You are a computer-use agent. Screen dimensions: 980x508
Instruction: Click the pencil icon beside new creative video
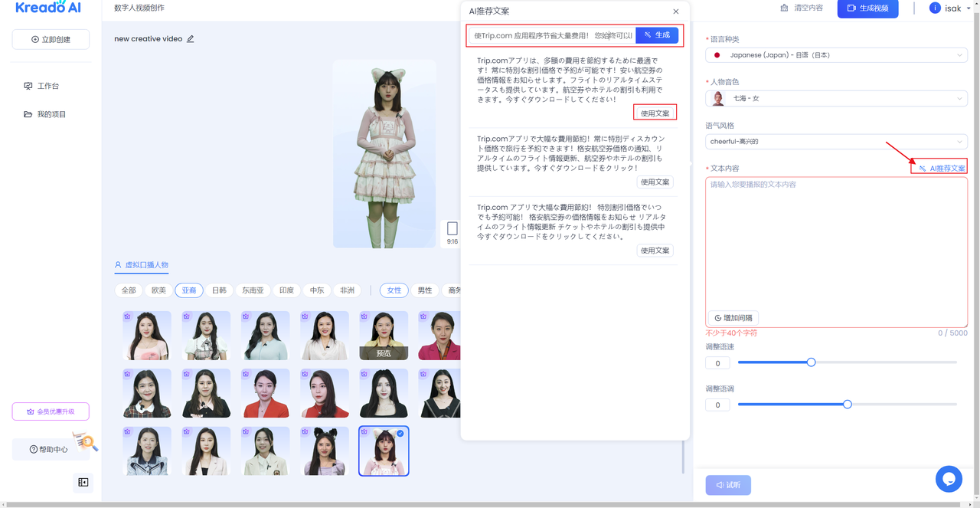click(191, 38)
